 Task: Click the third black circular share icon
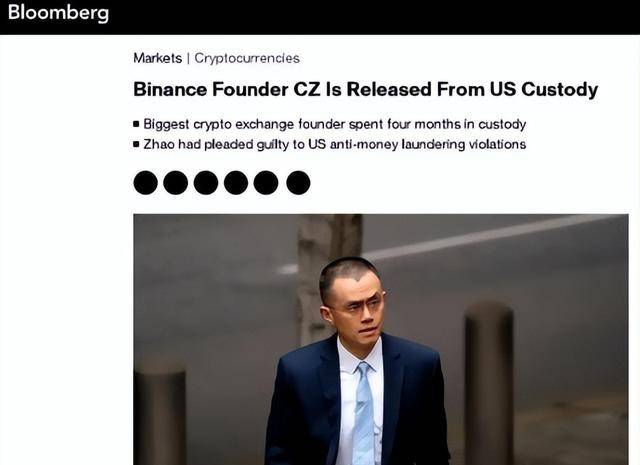pyautogui.click(x=206, y=182)
